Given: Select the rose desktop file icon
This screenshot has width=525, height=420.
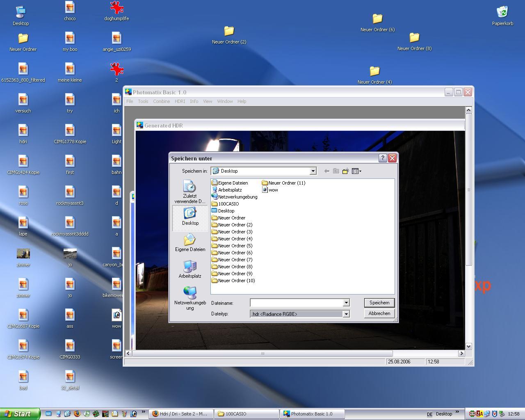Looking at the screenshot, I should pyautogui.click(x=23, y=196).
